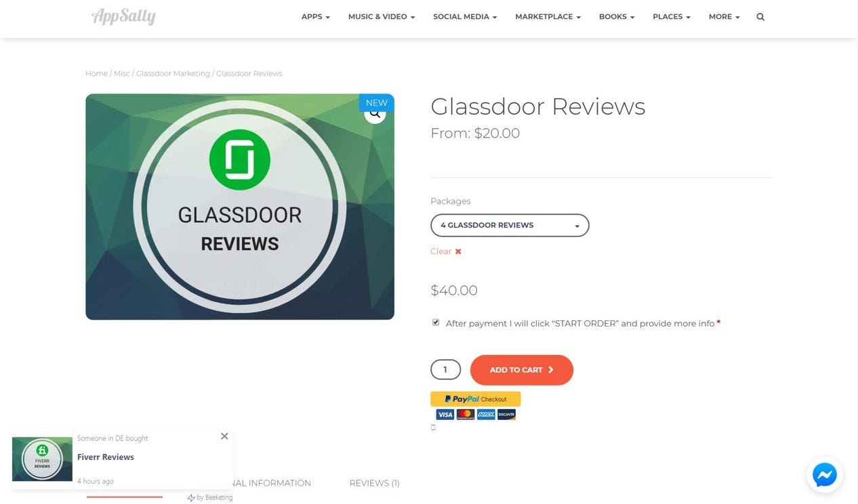Open the search magnifier in the navbar
Viewport: 858px width, 504px height.
760,16
